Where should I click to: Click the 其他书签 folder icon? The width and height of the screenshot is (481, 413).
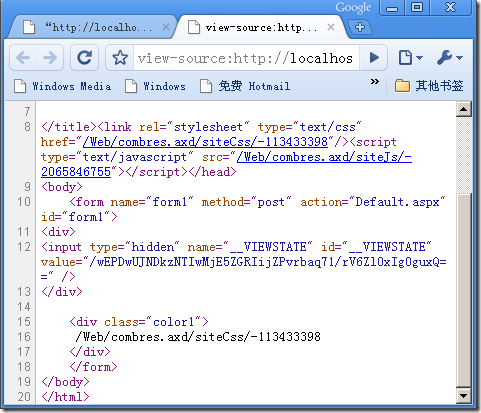[402, 86]
